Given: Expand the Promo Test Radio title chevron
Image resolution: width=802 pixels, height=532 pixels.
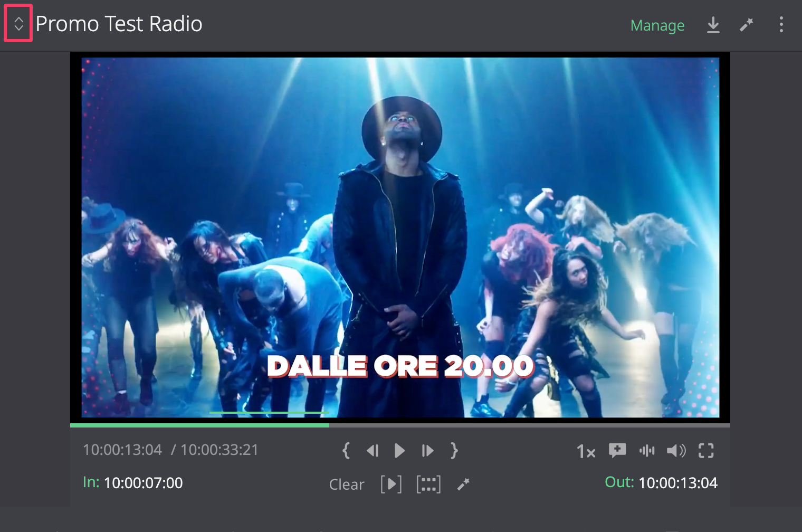Looking at the screenshot, I should click(18, 24).
